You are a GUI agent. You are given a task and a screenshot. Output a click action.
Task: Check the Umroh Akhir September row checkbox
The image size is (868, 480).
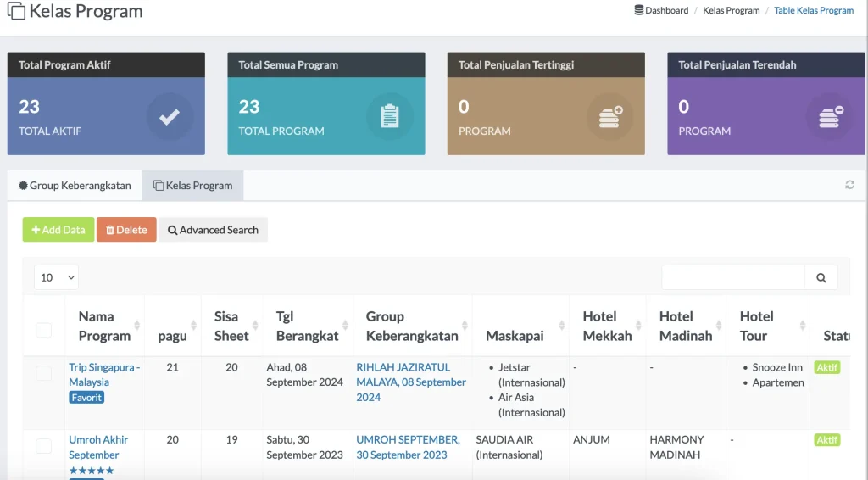point(43,447)
